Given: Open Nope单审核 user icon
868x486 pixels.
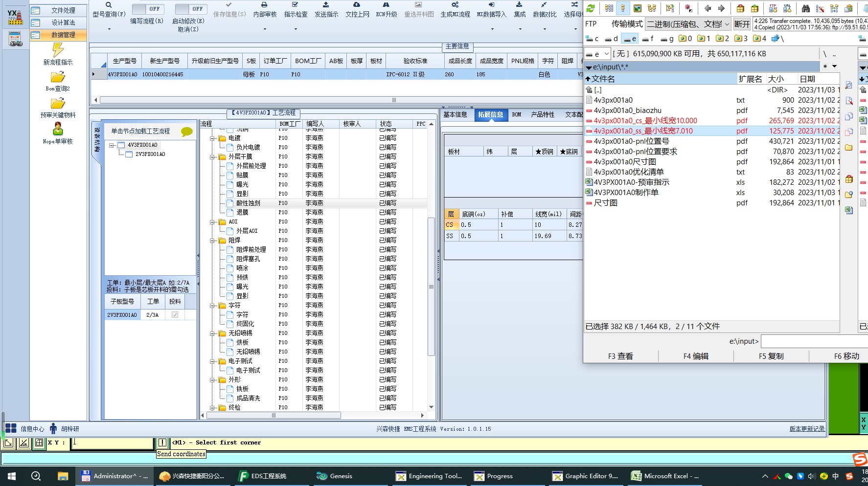Looking at the screenshot, I should tap(58, 129).
